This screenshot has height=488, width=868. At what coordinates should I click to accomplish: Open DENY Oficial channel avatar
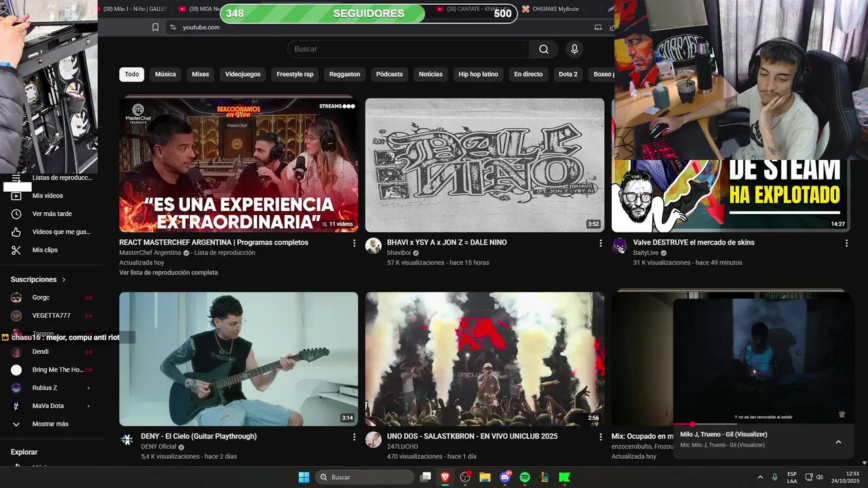tap(127, 440)
